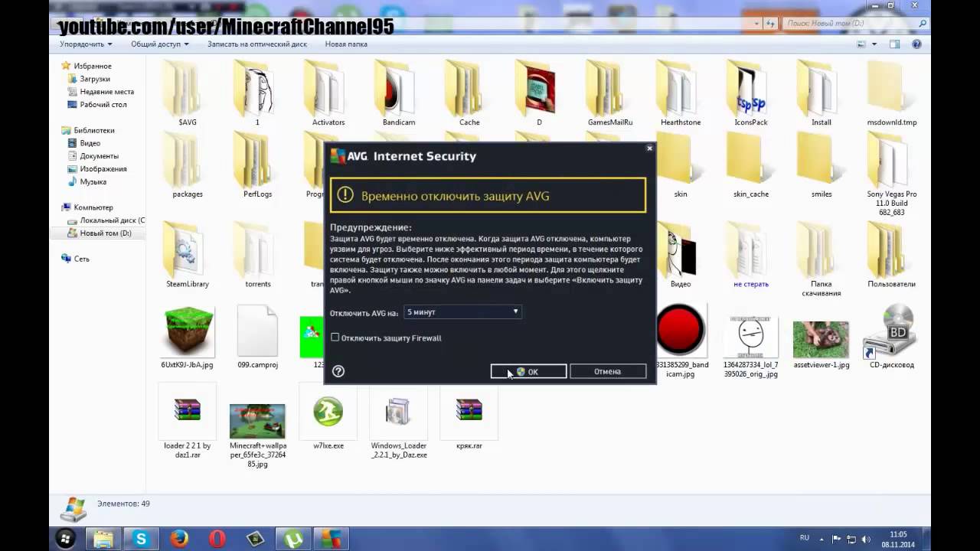The image size is (980, 551).
Task: Close the AVG Internet Security dialog
Action: pyautogui.click(x=649, y=148)
